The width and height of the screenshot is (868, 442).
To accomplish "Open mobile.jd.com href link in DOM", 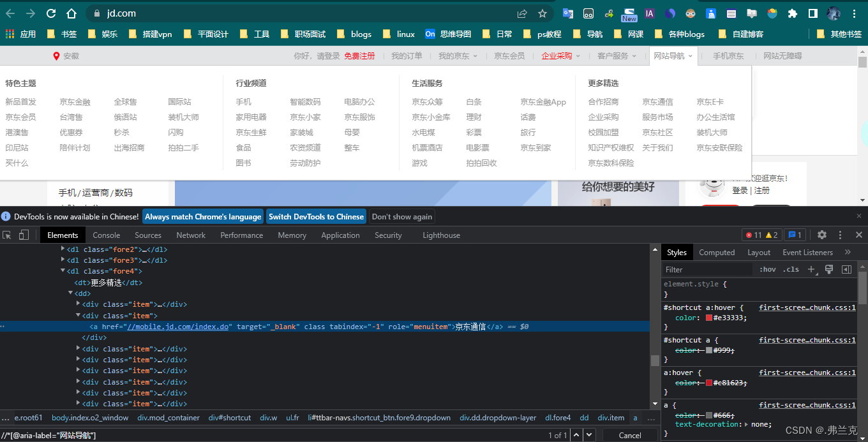I will click(x=177, y=327).
